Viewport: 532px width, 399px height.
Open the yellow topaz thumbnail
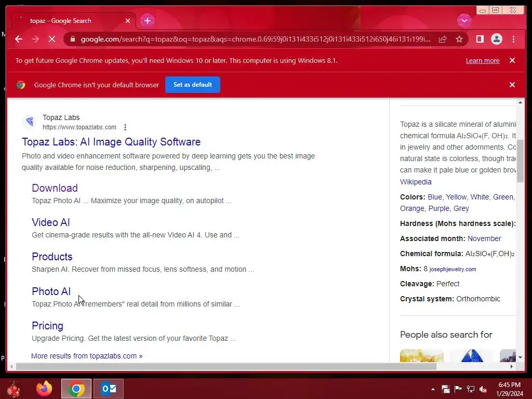pyautogui.click(x=422, y=355)
